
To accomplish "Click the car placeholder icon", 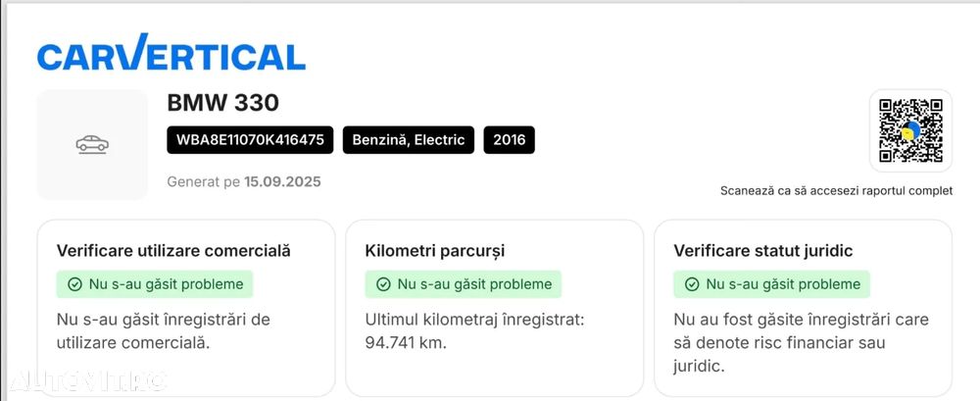I will 92,145.
